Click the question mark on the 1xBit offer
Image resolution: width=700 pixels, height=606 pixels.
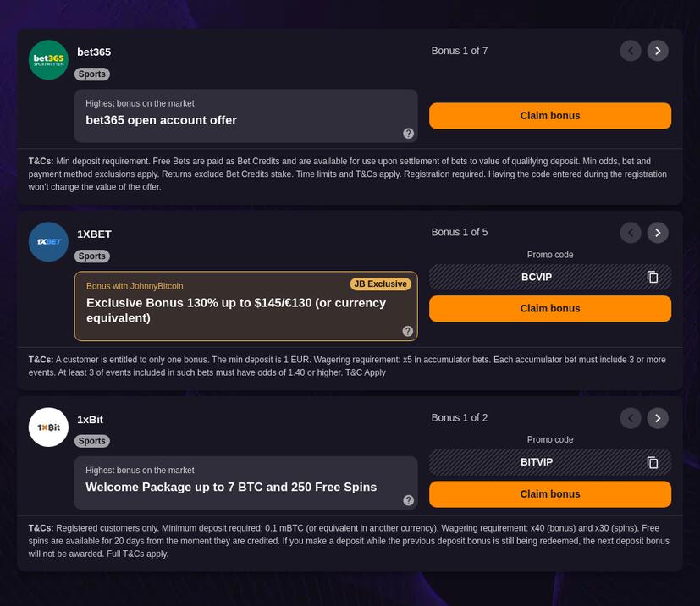point(408,499)
